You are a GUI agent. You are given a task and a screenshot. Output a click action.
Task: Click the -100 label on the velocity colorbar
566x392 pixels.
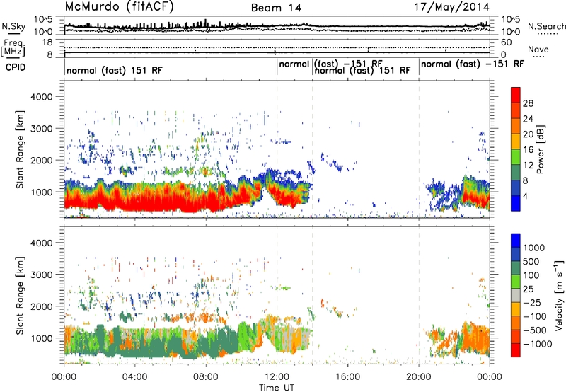coord(535,316)
